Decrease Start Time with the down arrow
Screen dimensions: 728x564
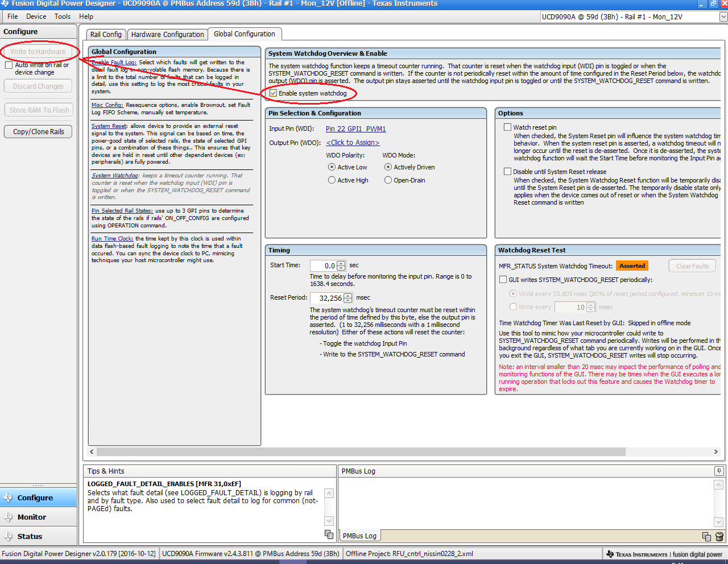click(x=341, y=268)
